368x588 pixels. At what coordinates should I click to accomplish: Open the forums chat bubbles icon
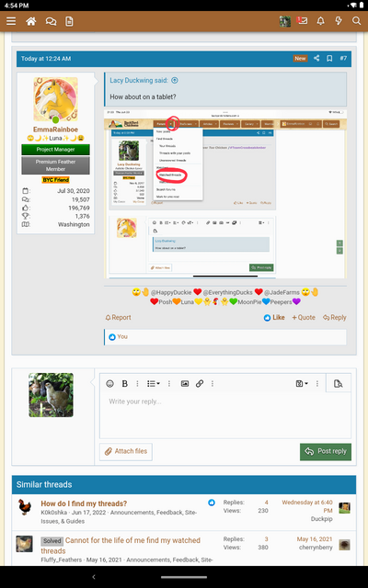point(51,21)
